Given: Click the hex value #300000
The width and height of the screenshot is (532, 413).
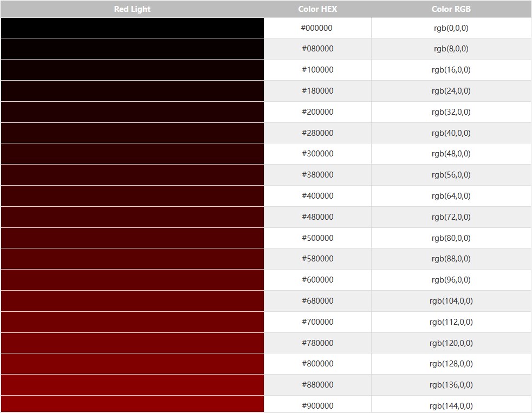Looking at the screenshot, I should click(317, 154).
